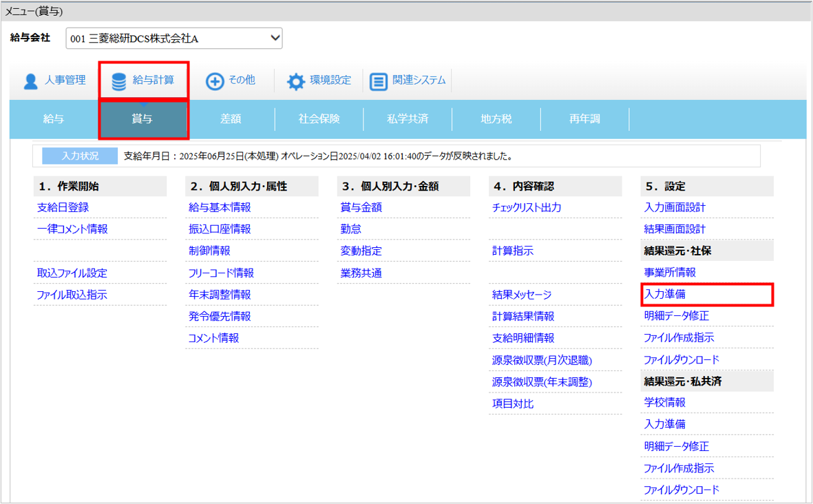Open the 源泉徴収票(月次退職) link
813x504 pixels.
coord(542,360)
